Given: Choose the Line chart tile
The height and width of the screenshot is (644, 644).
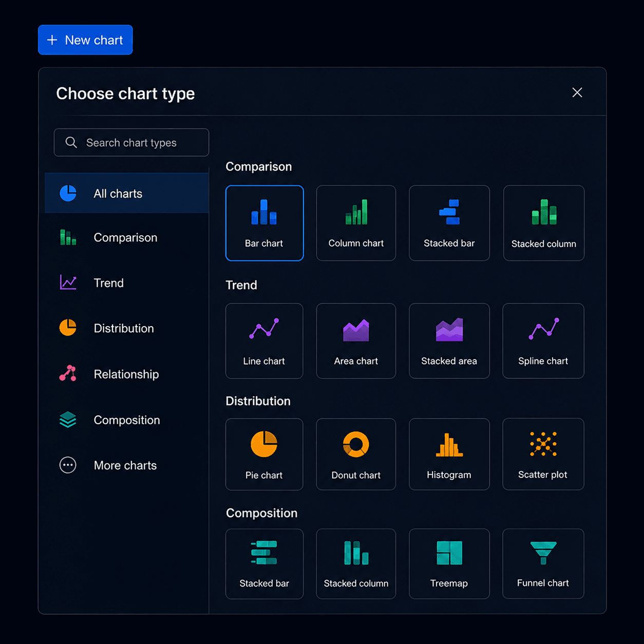Looking at the screenshot, I should (264, 341).
